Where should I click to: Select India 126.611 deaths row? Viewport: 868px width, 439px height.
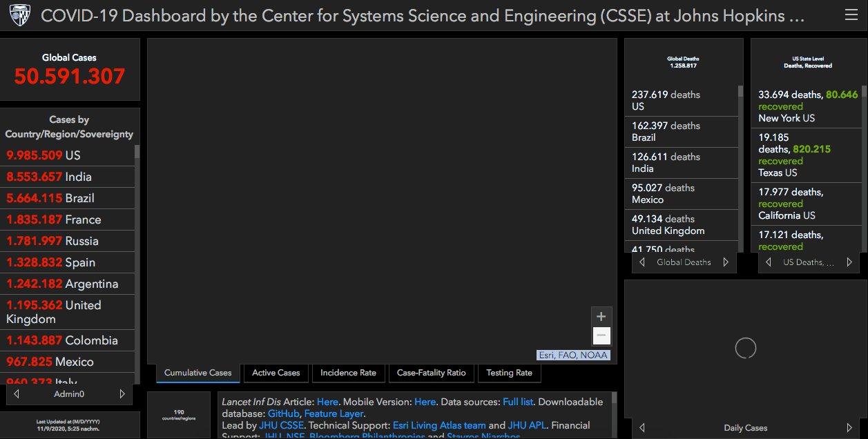[x=681, y=163]
